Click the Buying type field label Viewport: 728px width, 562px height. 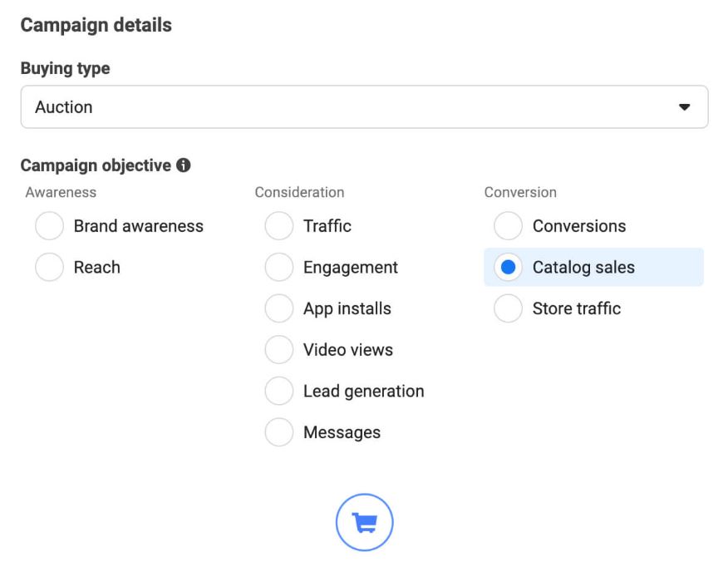point(65,69)
